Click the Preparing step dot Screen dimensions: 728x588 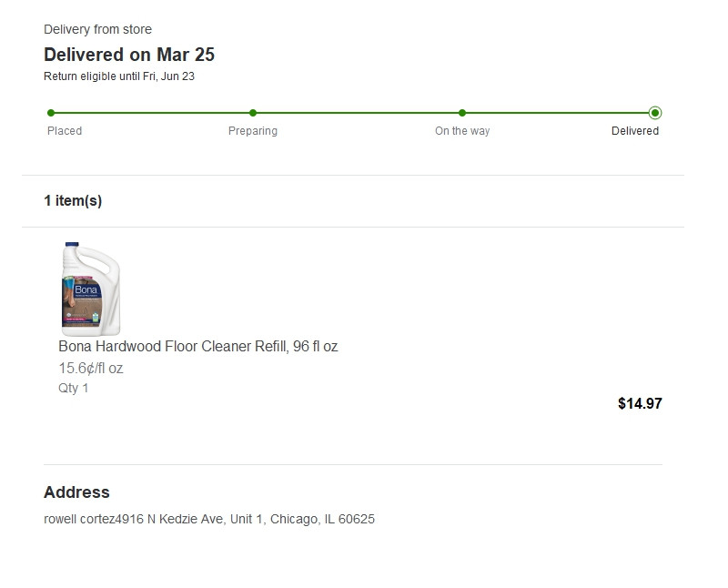click(x=253, y=113)
